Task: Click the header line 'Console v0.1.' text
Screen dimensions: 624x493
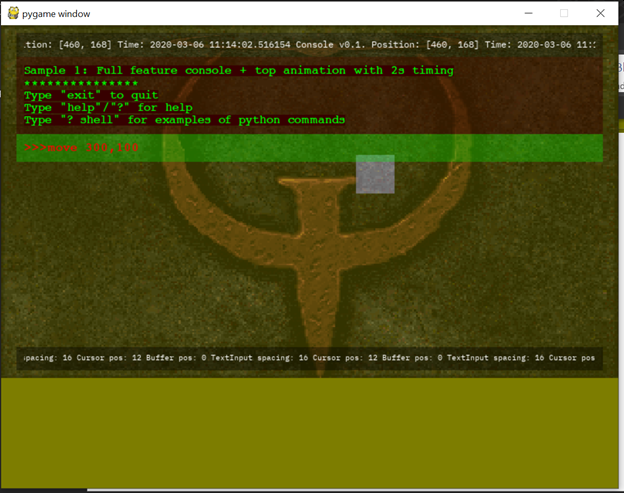Action: tap(330, 45)
